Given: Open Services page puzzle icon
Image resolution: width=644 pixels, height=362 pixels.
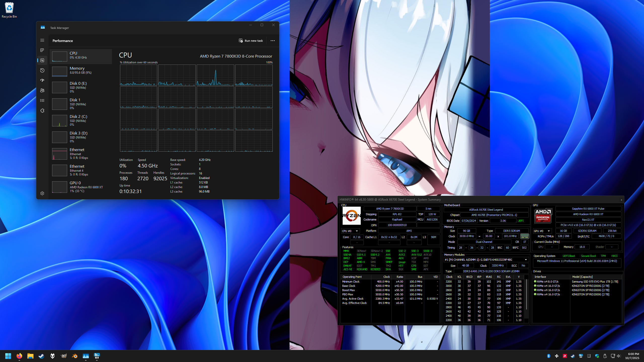Looking at the screenshot, I should click(42, 111).
